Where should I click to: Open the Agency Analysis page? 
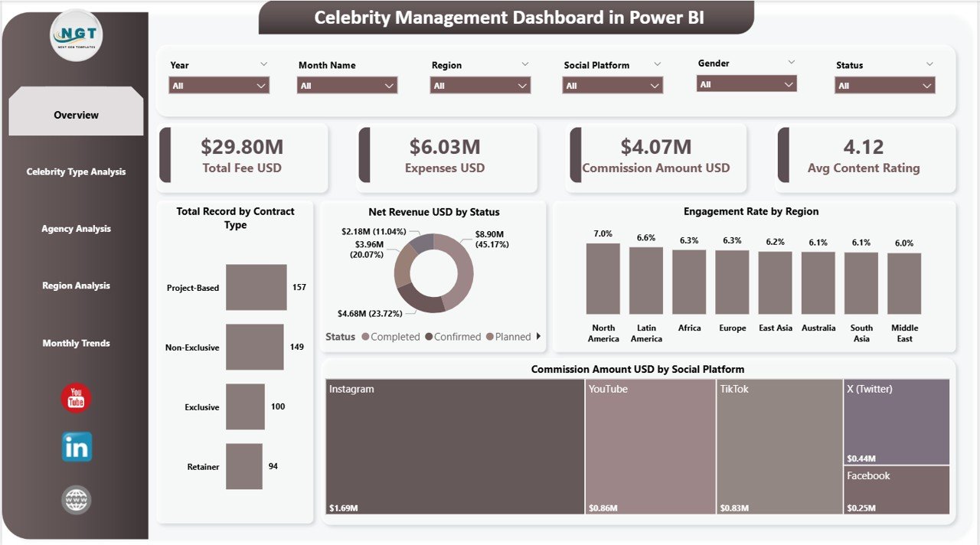click(x=75, y=228)
